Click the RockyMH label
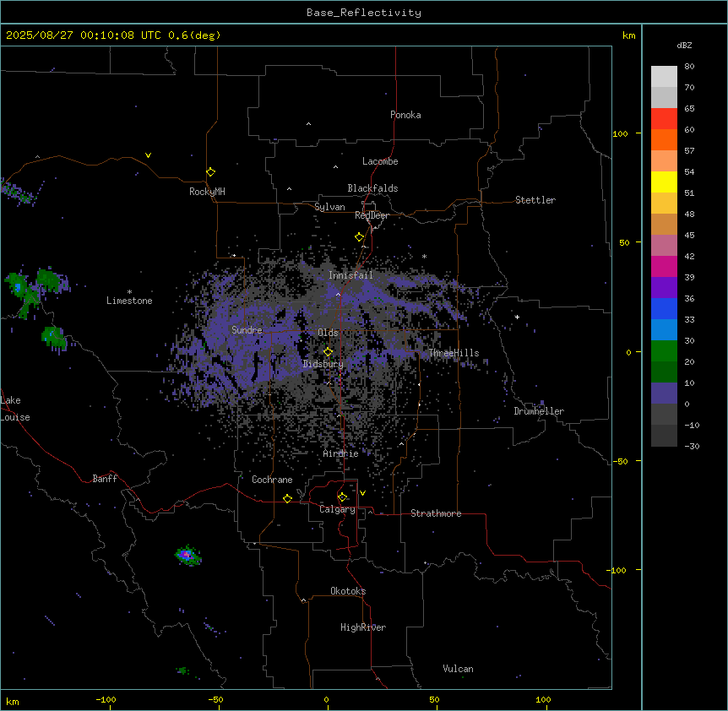Screen dimensions: 728x711 click(207, 192)
